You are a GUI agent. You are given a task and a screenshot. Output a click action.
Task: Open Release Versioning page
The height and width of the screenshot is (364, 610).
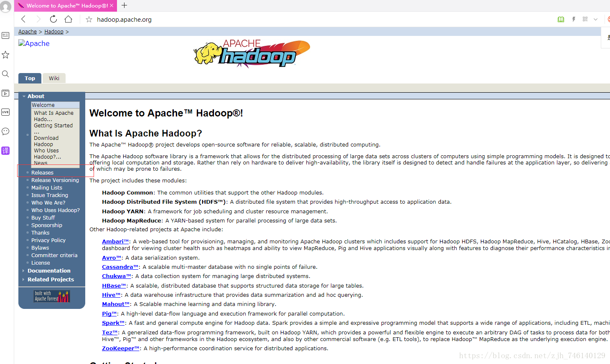click(55, 180)
